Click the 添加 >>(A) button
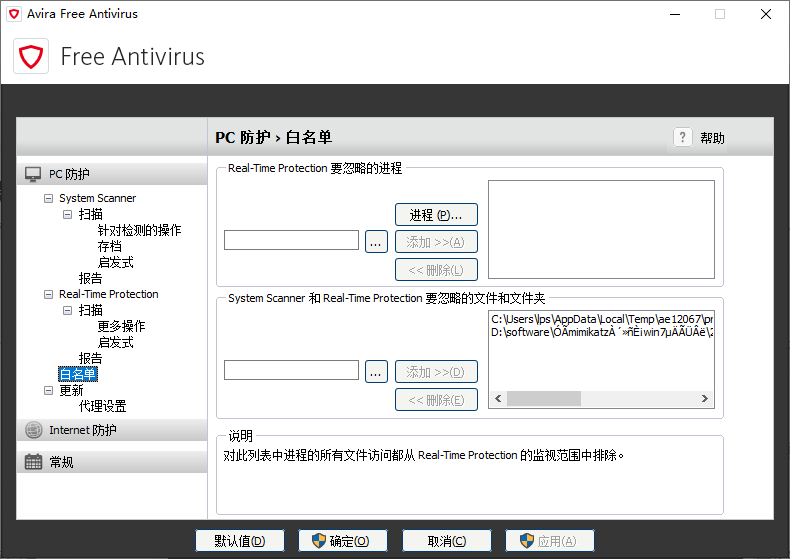The height and width of the screenshot is (559, 790). click(436, 242)
